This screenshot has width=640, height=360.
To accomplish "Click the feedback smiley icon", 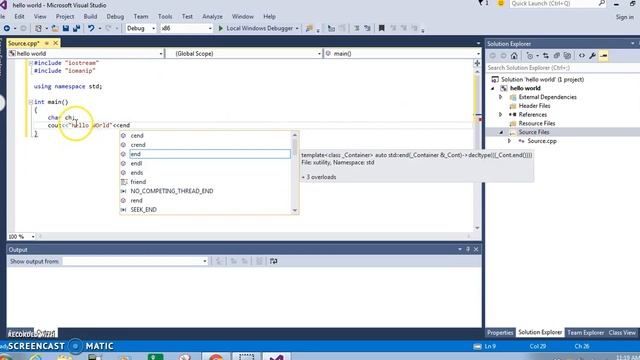I will pyautogui.click(x=500, y=3).
